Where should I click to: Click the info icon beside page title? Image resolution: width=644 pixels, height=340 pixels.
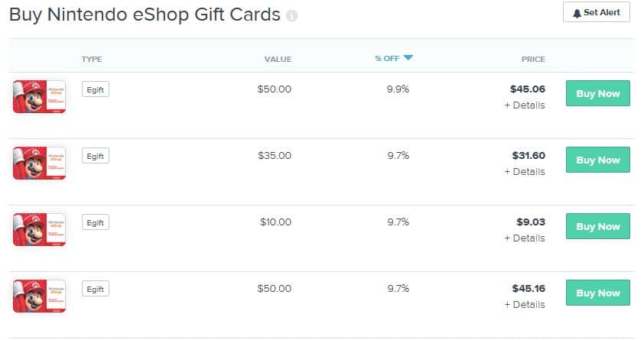[x=291, y=16]
